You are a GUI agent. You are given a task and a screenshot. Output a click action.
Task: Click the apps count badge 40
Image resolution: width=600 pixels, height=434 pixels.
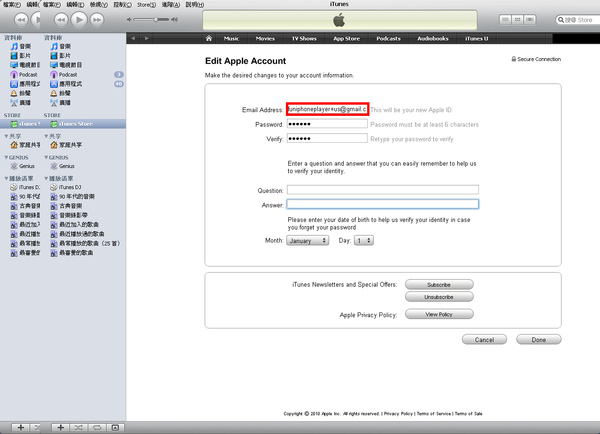119,84
